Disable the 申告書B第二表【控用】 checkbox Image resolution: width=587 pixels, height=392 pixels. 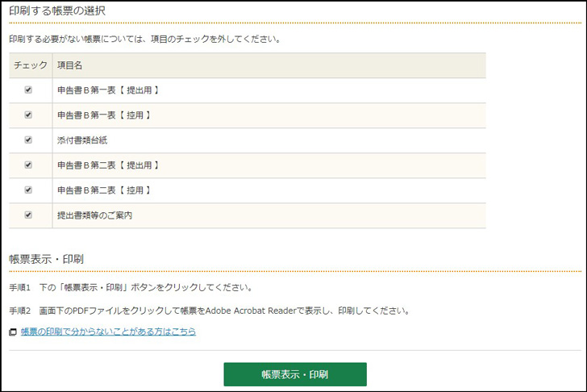(x=28, y=190)
